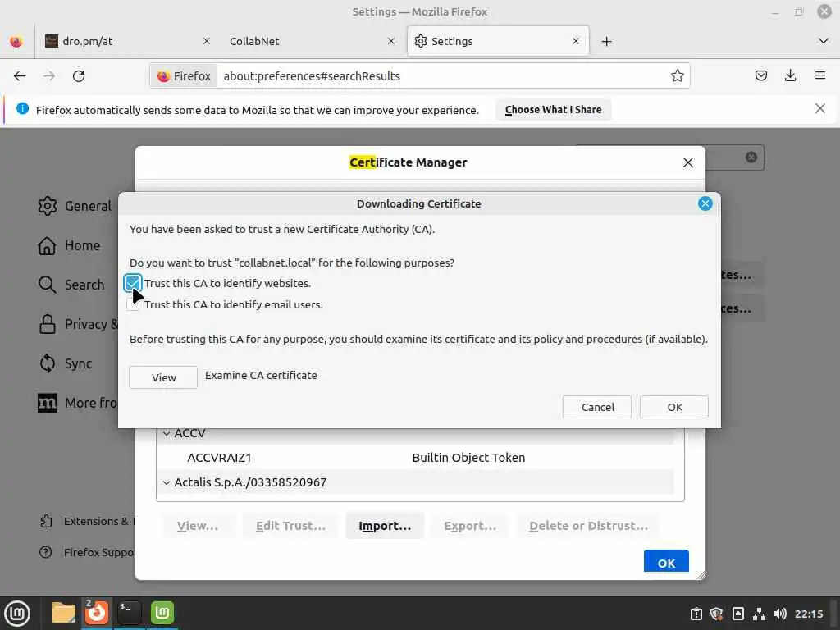Screen dimensions: 840x630
Task: Open a new tab with plus icon
Action: tap(606, 41)
